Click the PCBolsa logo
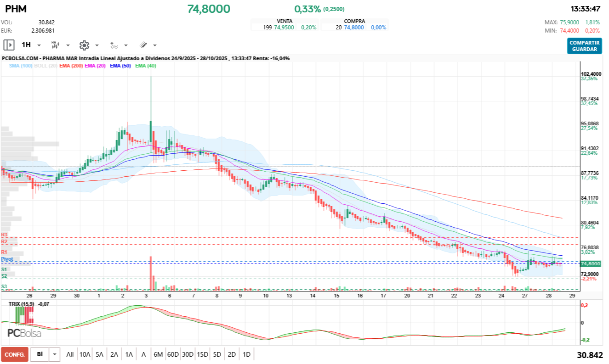 click(x=24, y=333)
